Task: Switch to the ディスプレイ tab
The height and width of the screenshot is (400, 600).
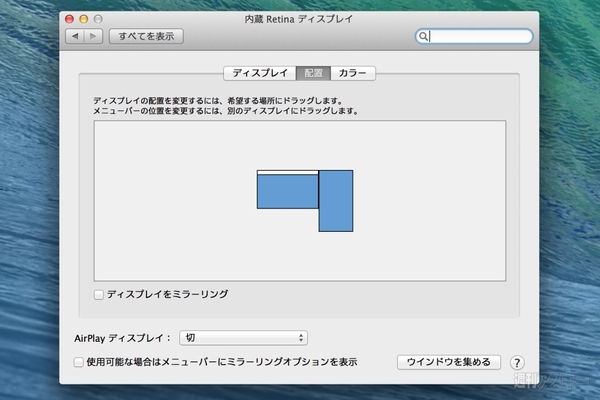Action: (x=260, y=73)
